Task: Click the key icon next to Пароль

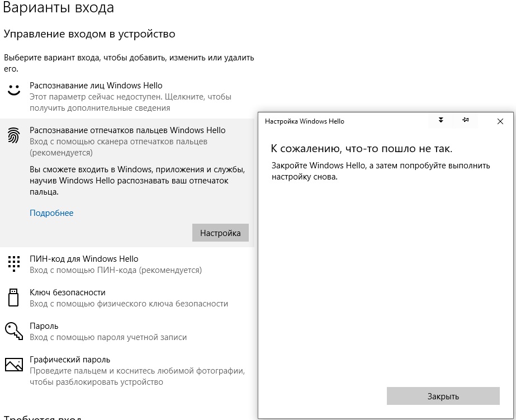Action: click(14, 331)
